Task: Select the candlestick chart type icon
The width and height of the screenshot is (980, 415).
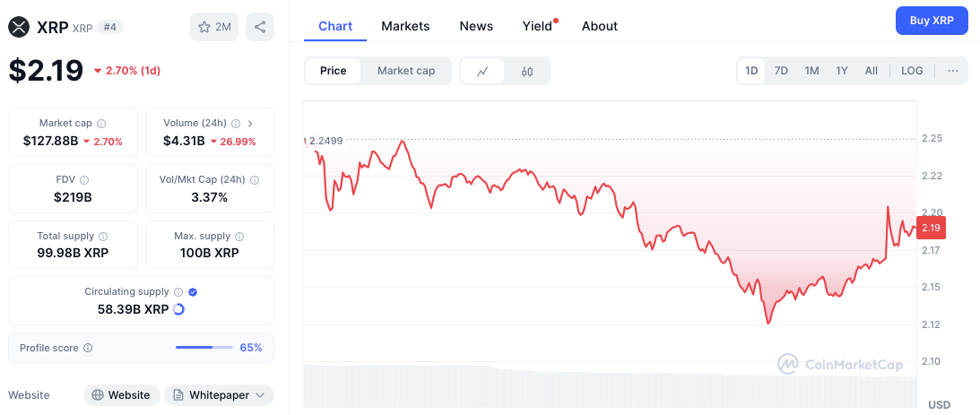Action: (x=527, y=71)
